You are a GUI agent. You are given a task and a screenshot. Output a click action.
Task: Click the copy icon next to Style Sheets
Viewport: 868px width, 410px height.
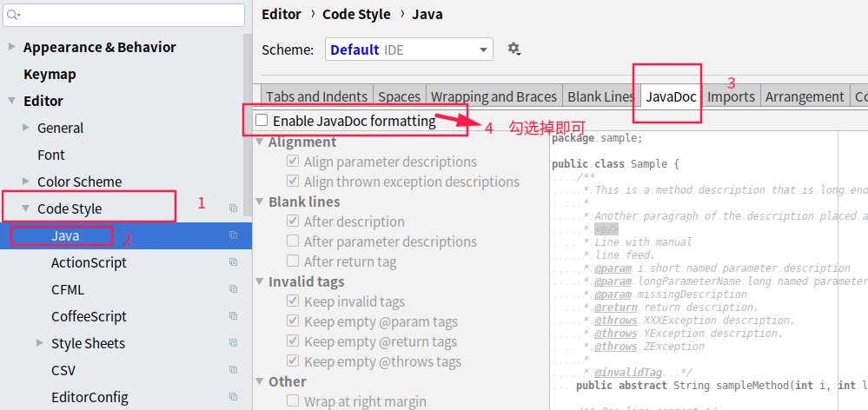click(233, 343)
